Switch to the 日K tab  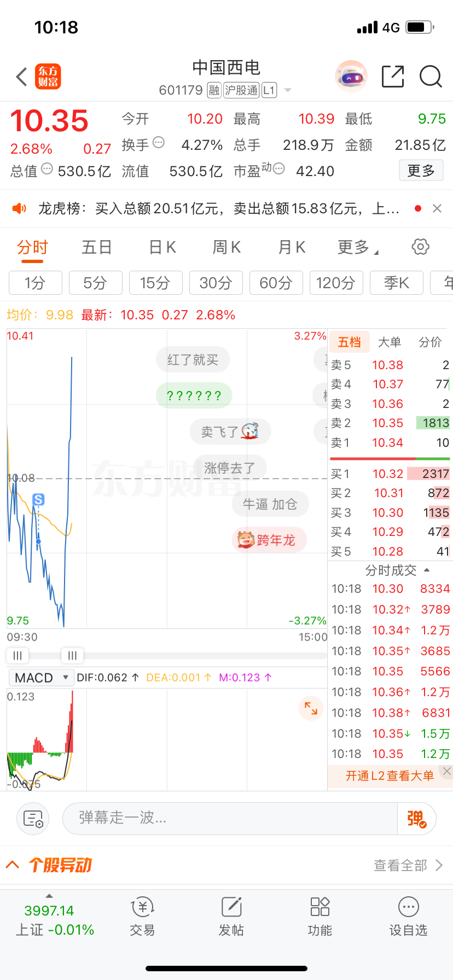click(162, 247)
